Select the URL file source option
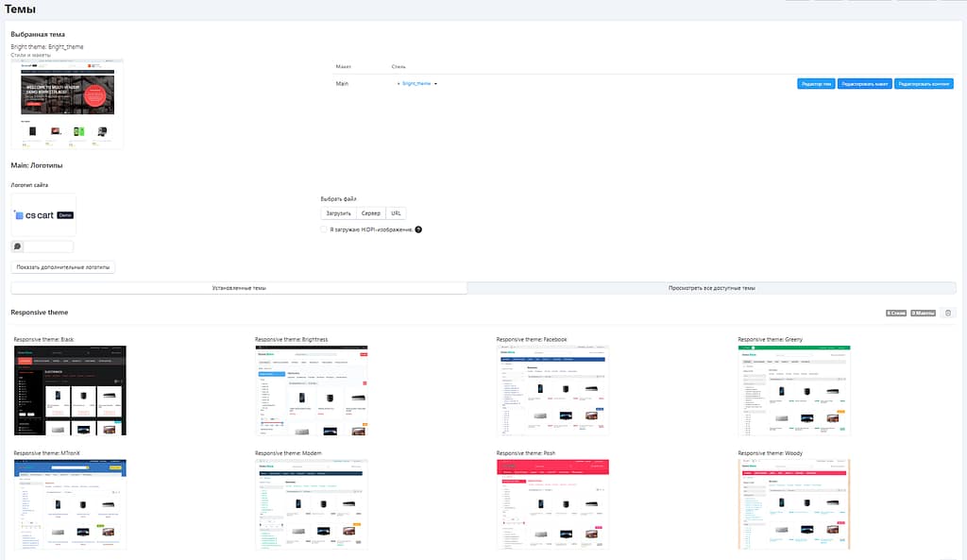 tap(397, 213)
